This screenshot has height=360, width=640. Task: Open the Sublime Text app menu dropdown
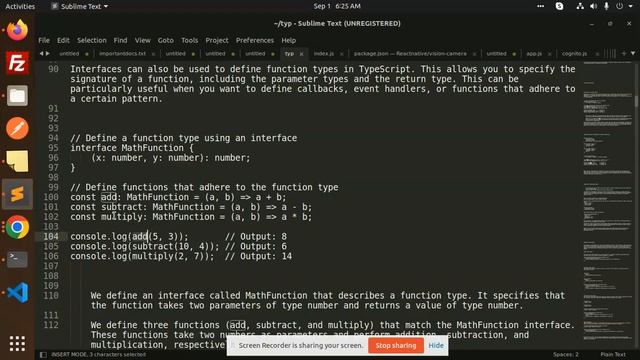tap(80, 6)
